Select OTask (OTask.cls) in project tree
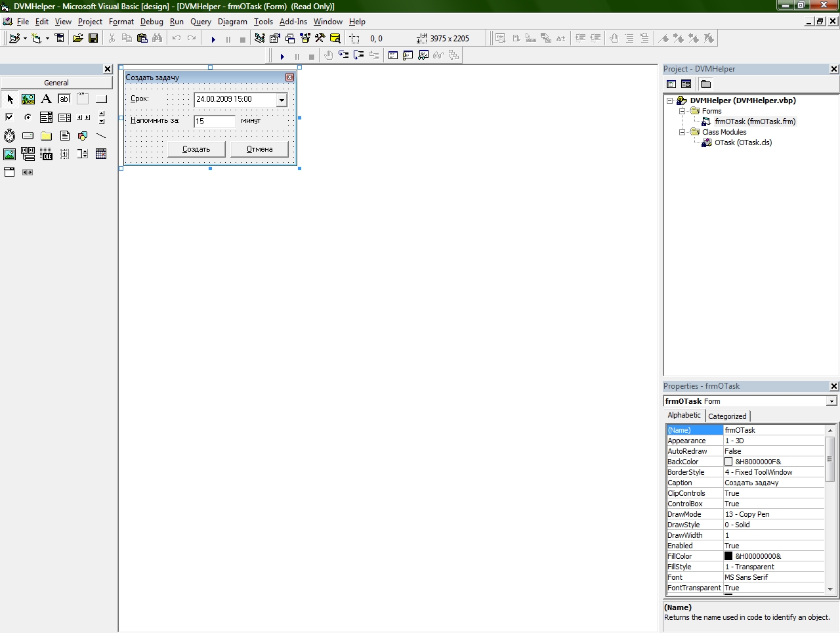840x633 pixels. point(743,142)
